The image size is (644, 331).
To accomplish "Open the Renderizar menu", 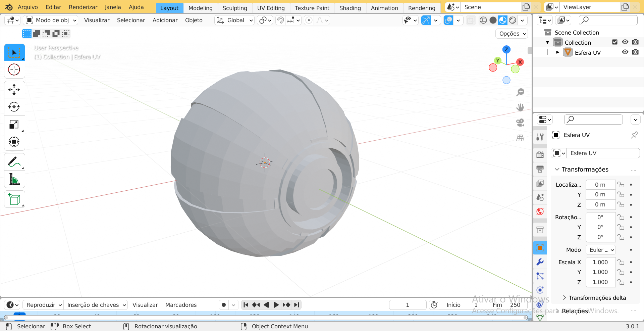I will coord(83,7).
